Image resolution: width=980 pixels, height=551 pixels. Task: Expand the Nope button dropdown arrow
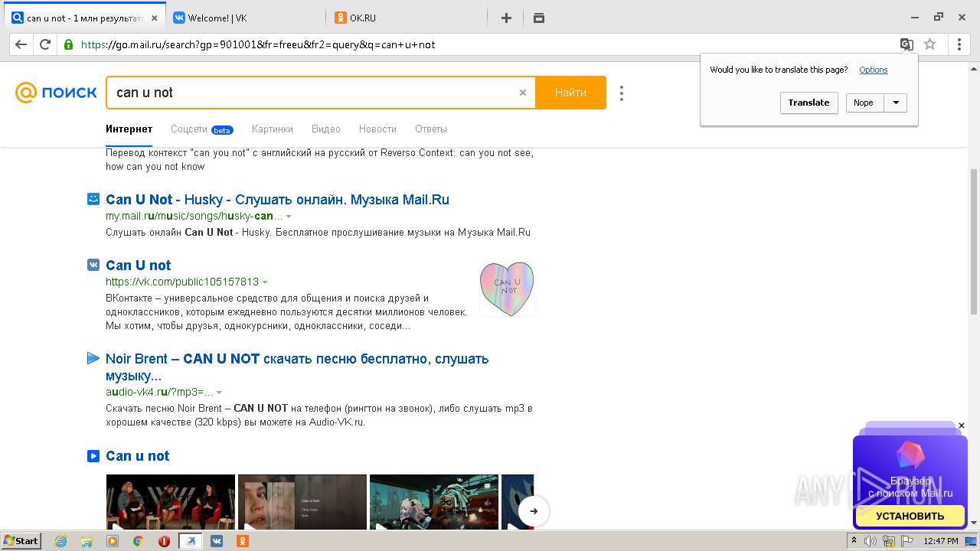(896, 103)
